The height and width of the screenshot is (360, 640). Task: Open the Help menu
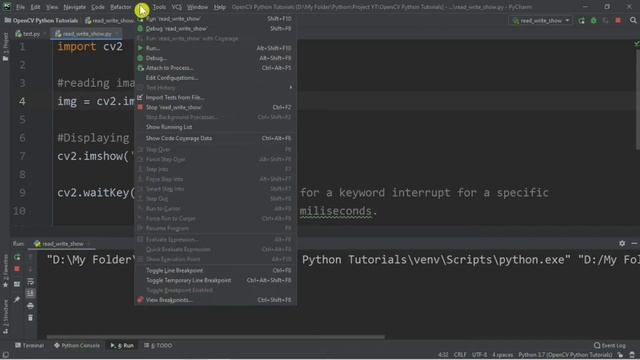[220, 7]
